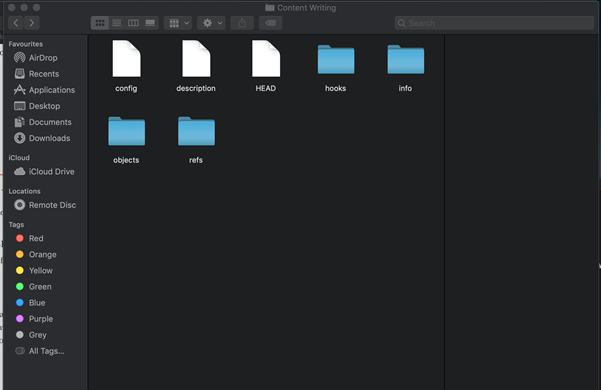Select the refs folder icon
The image size is (601, 390).
(196, 131)
